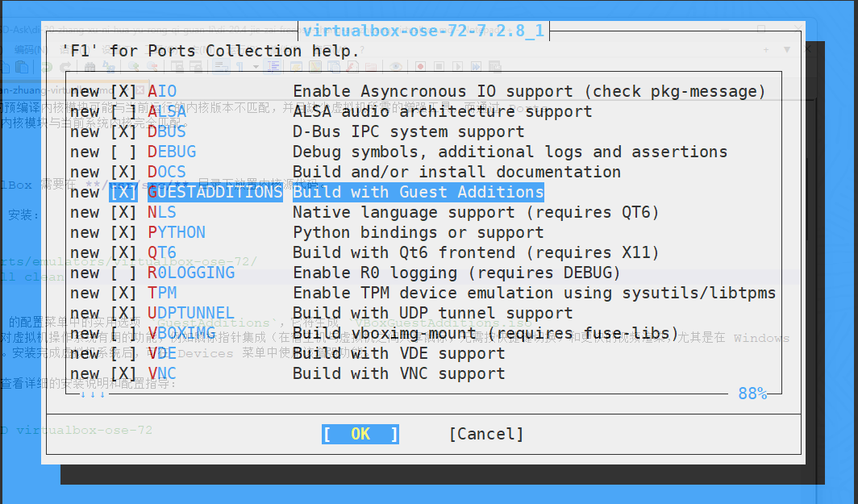Screen dimensions: 858x504
Task: Select the VDE option name
Action: (x=162, y=354)
